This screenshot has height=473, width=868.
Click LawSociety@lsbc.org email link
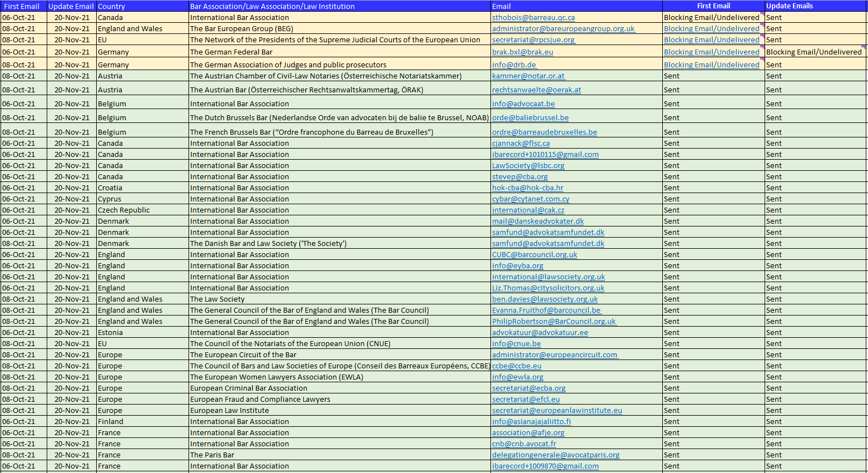pos(528,166)
